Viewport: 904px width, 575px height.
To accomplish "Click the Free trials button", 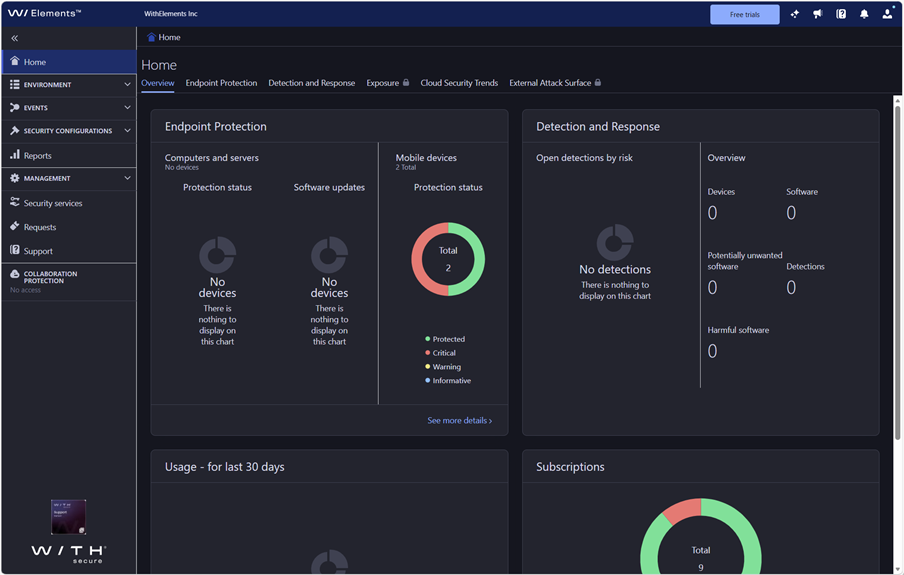I will (744, 14).
